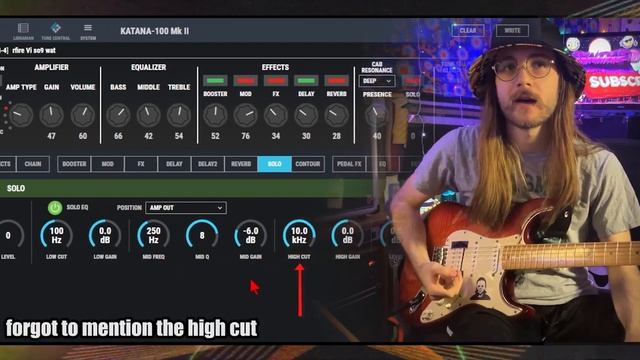This screenshot has height=360, width=640.
Task: Toggle the SOLO indicator button
Action: tap(411, 81)
